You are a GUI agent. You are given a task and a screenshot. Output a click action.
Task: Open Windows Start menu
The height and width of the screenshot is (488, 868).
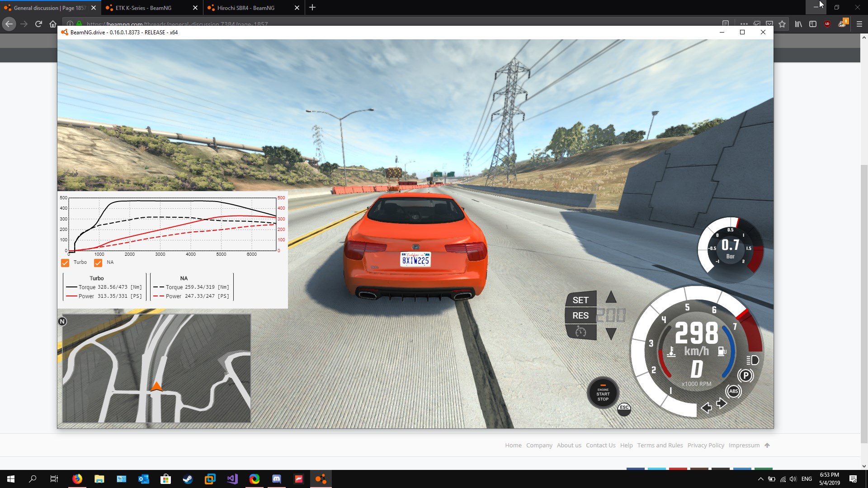(11, 479)
